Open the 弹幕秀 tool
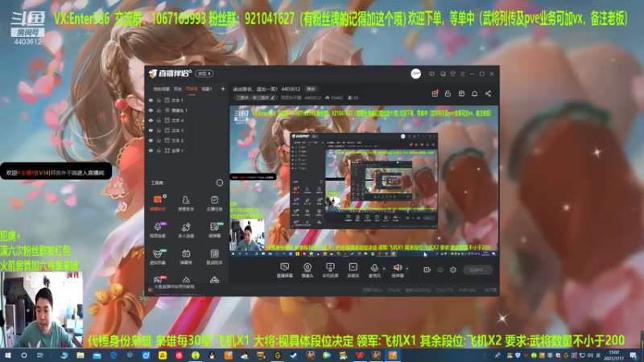The width and height of the screenshot is (644, 362). point(186,257)
